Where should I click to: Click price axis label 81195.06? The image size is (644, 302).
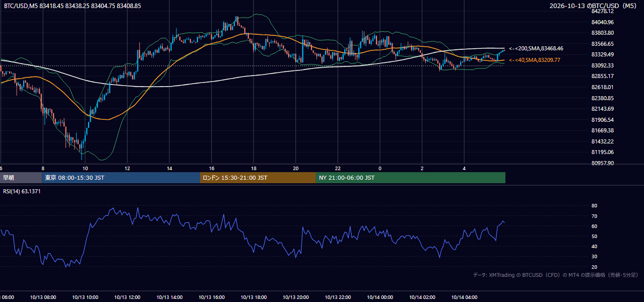tap(603, 152)
